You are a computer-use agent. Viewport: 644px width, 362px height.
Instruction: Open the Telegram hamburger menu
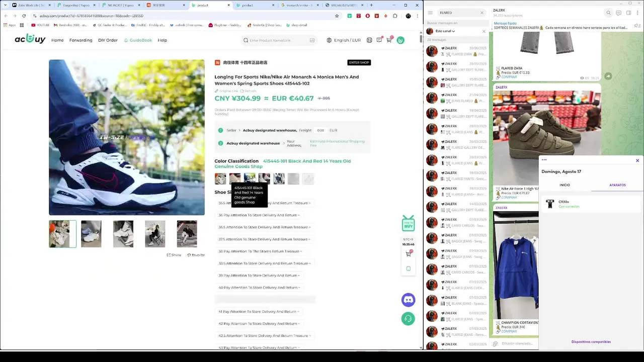(x=430, y=13)
